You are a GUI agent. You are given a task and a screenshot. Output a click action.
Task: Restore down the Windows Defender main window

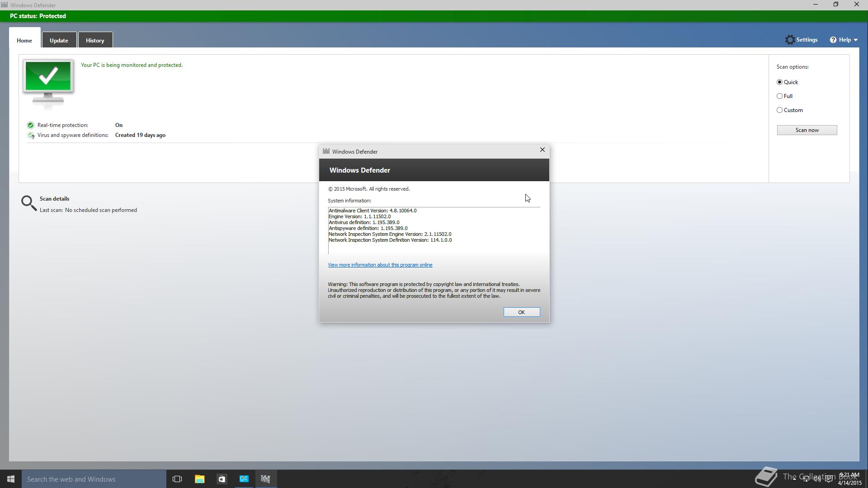point(836,5)
